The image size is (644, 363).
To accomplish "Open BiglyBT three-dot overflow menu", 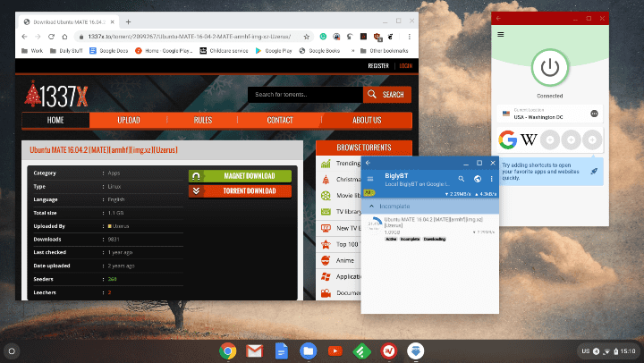I will pos(491,179).
